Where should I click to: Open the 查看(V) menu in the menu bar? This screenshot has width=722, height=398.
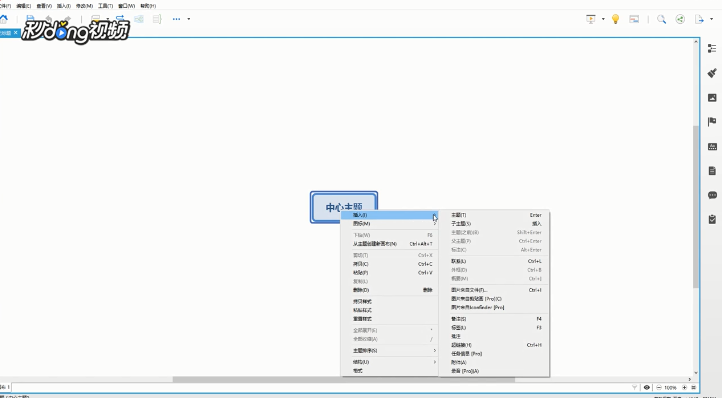pyautogui.click(x=44, y=6)
